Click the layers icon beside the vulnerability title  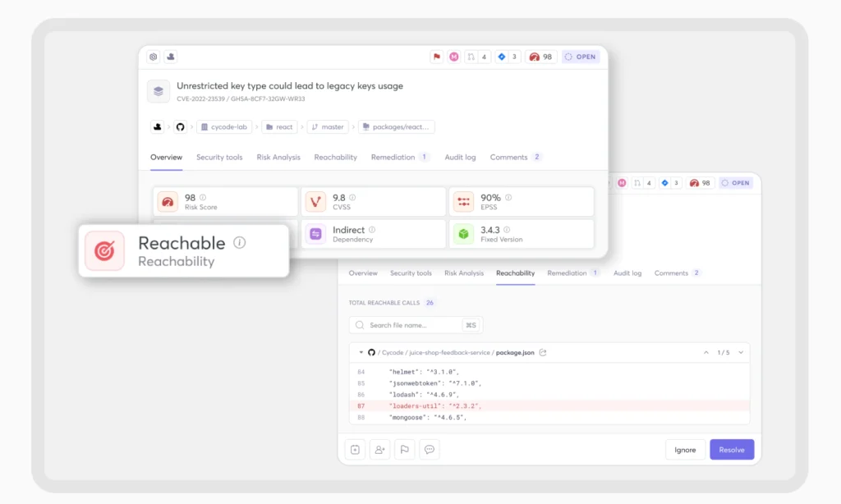pyautogui.click(x=159, y=91)
